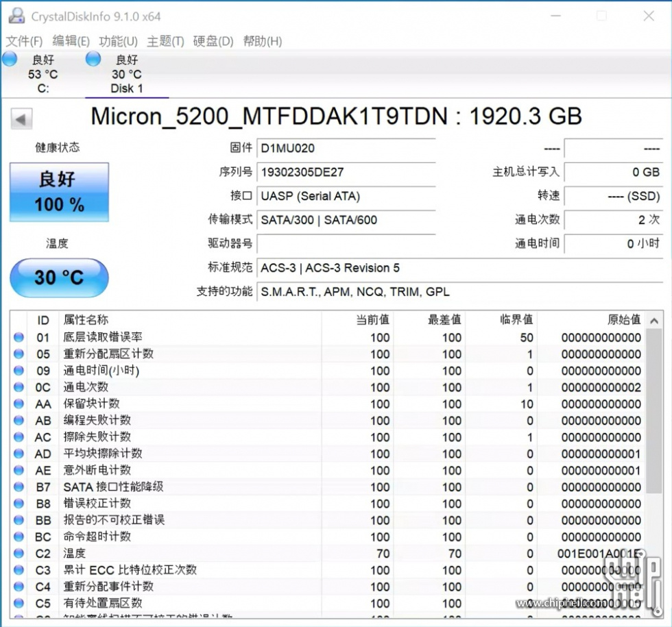Click the blue status orb for Disk 1

click(x=93, y=59)
